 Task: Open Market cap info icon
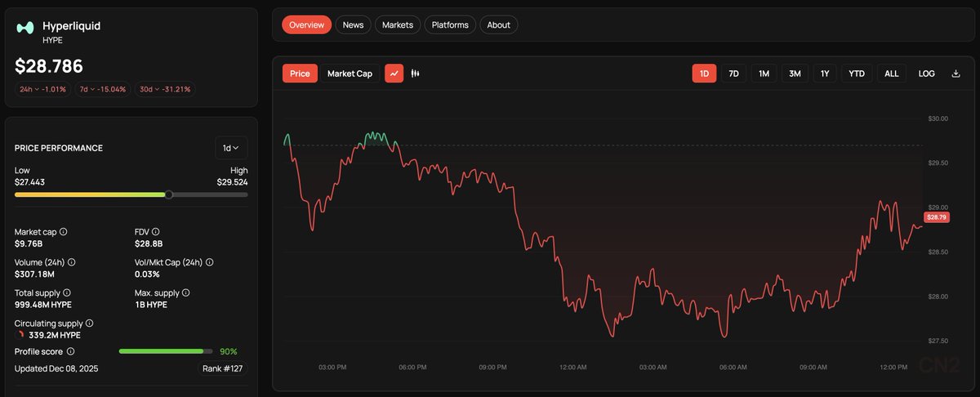64,232
